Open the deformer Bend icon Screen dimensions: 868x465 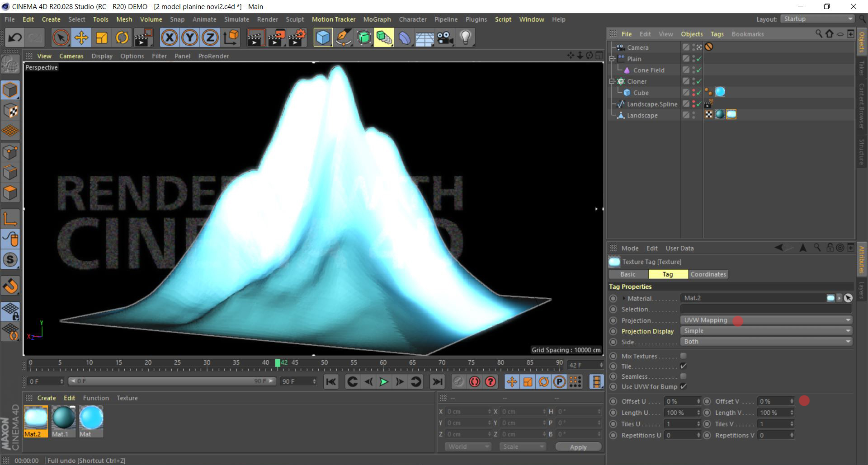point(404,38)
